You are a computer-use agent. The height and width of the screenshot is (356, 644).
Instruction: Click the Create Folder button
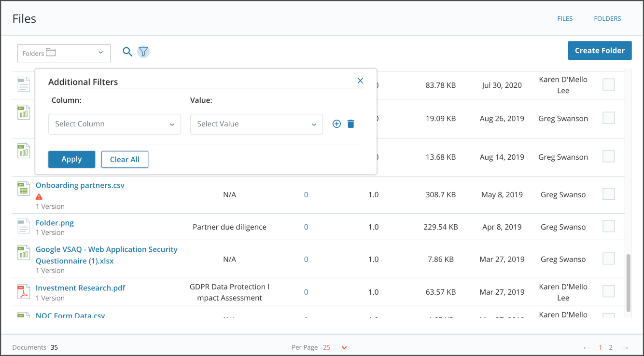click(x=600, y=51)
